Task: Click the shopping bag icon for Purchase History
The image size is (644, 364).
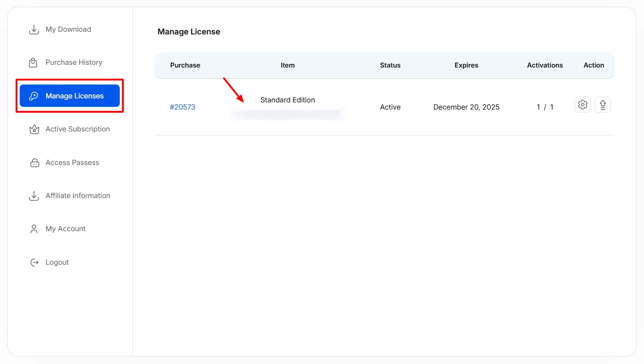Action: click(x=34, y=62)
